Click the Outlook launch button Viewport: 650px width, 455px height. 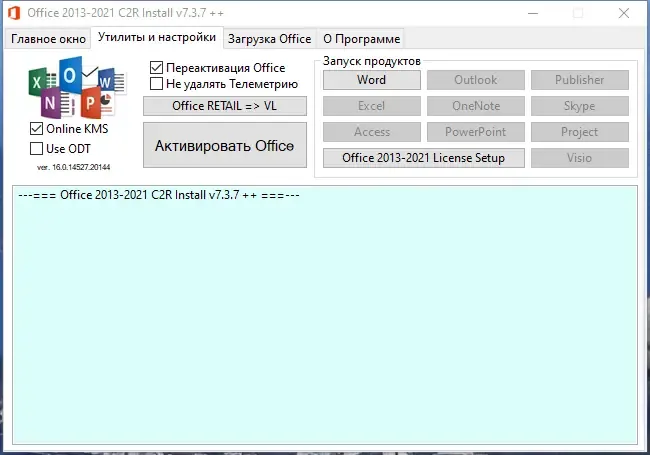click(475, 80)
